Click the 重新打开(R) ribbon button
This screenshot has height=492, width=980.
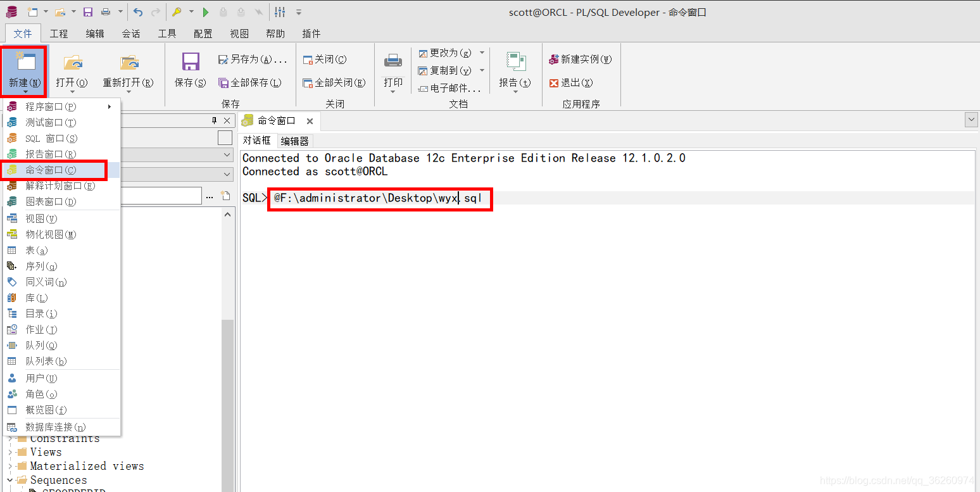(128, 71)
